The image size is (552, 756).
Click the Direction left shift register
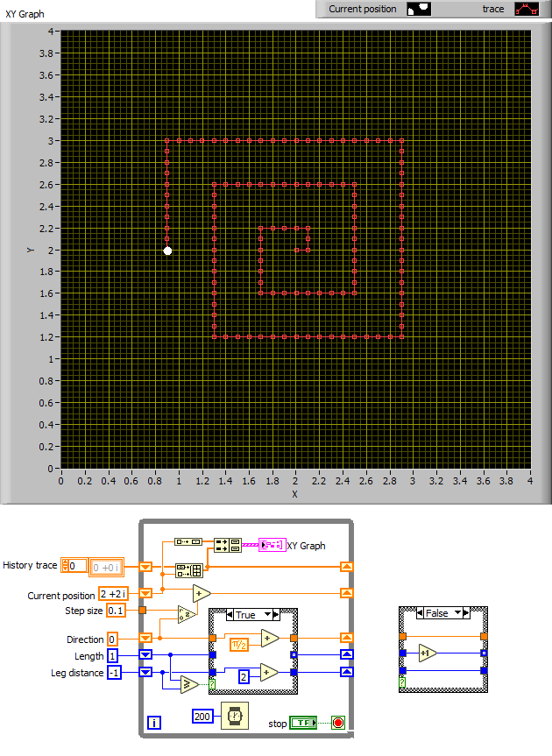coord(145,638)
